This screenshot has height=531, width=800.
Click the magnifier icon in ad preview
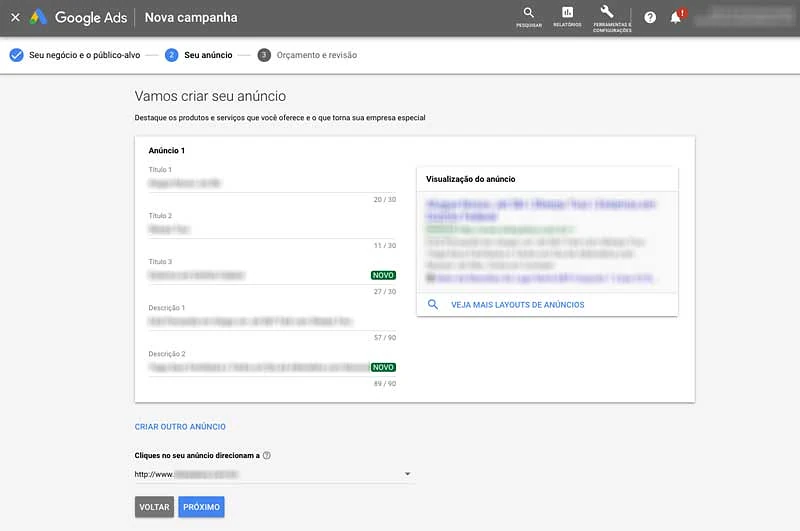433,305
